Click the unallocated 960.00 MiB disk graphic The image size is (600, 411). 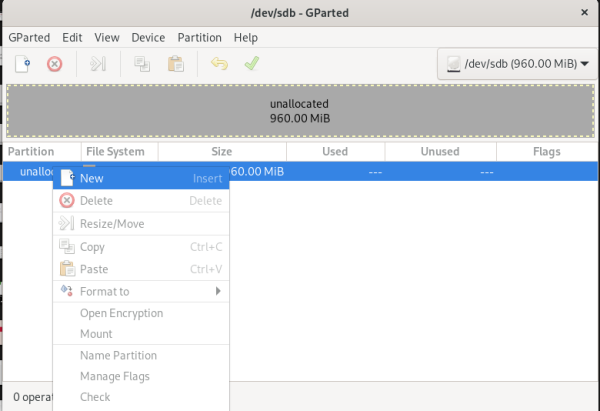[299, 111]
